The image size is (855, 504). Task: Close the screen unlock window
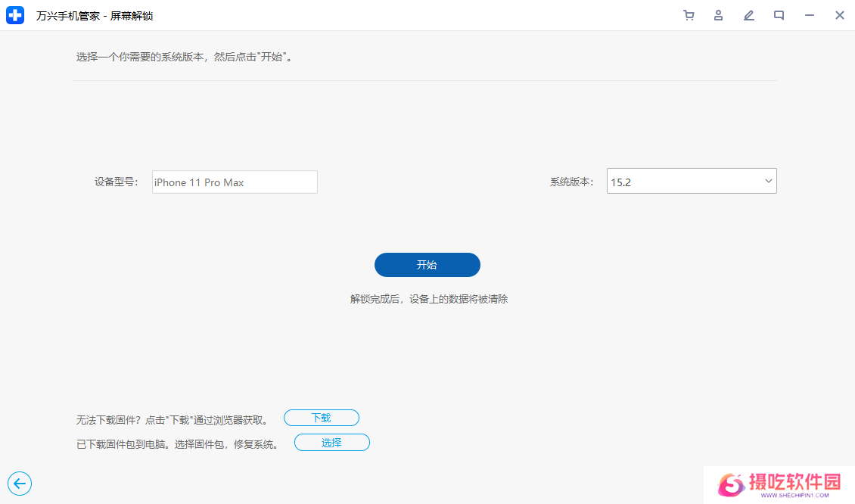840,15
